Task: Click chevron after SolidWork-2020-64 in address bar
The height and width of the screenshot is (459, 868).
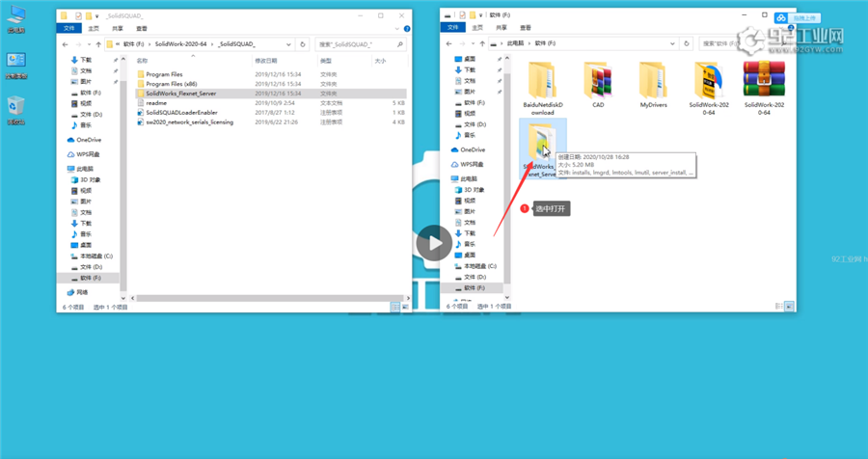Action: [x=212, y=44]
